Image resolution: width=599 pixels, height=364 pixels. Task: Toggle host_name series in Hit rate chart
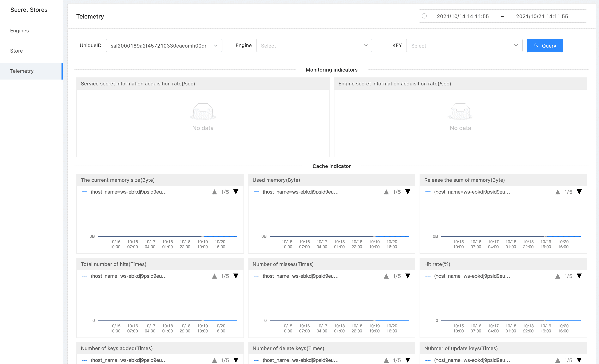(468, 276)
